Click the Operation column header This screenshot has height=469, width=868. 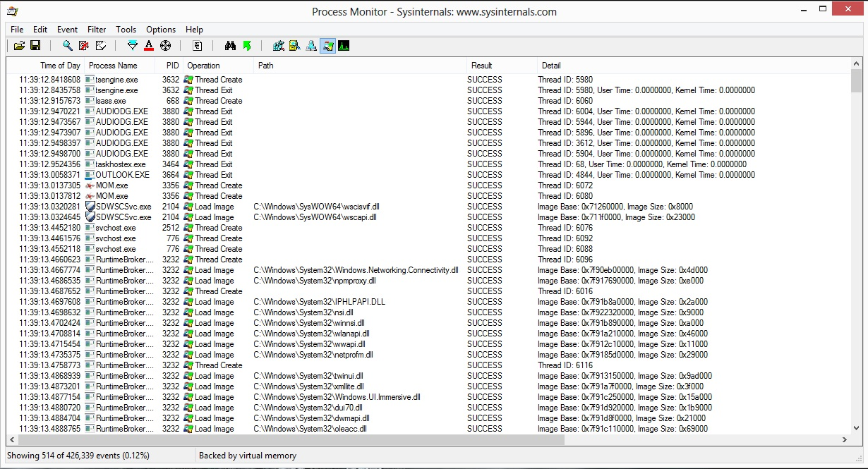click(x=218, y=66)
